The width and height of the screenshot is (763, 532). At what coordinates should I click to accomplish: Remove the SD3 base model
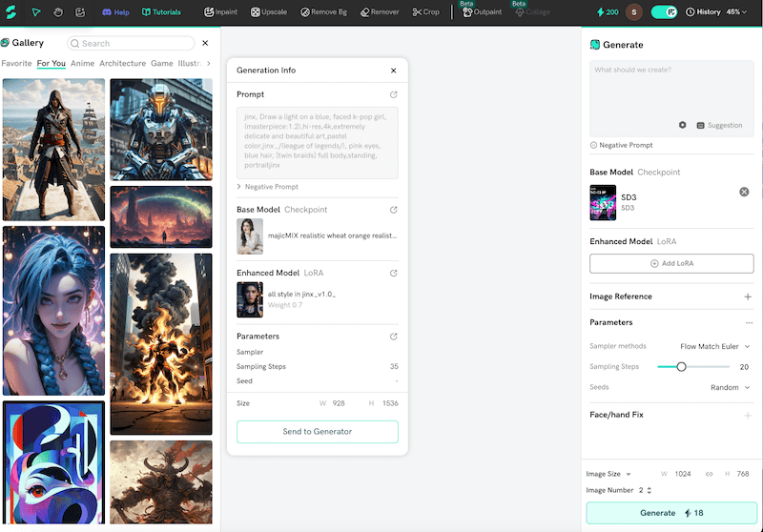click(x=744, y=192)
